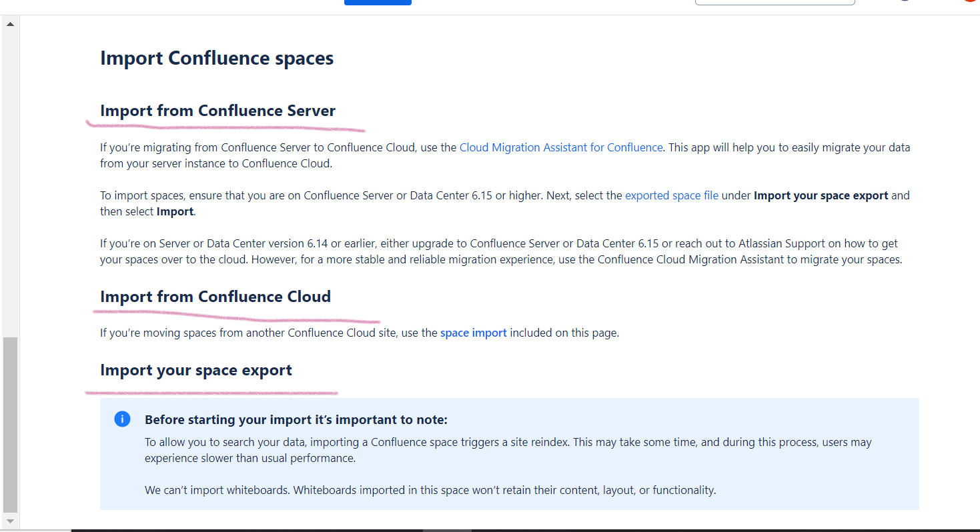Click the partially visible blue button at top
This screenshot has width=980, height=532.
coord(378,3)
